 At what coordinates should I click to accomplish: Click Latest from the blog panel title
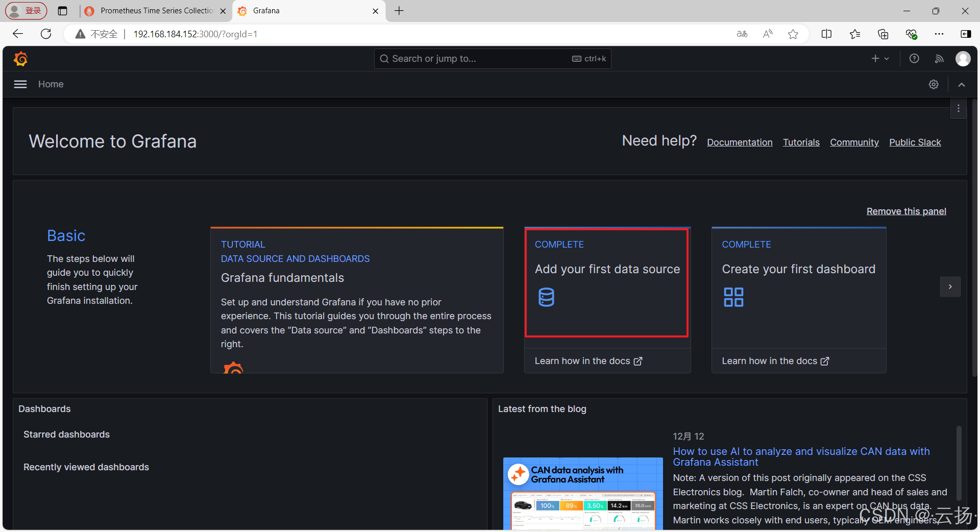(542, 409)
